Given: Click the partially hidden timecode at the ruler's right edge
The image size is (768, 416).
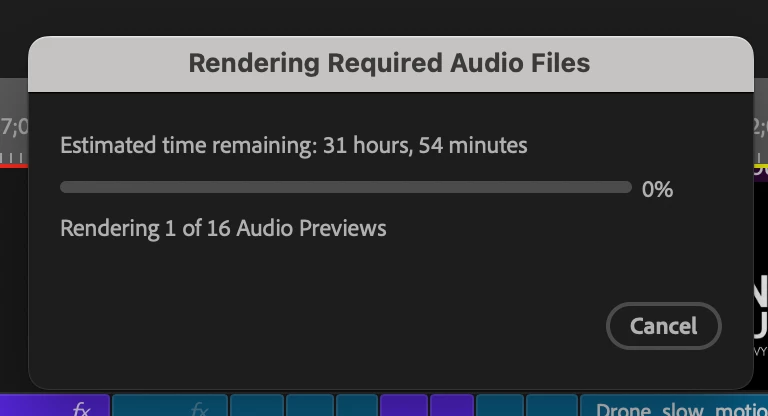Looking at the screenshot, I should point(760,126).
